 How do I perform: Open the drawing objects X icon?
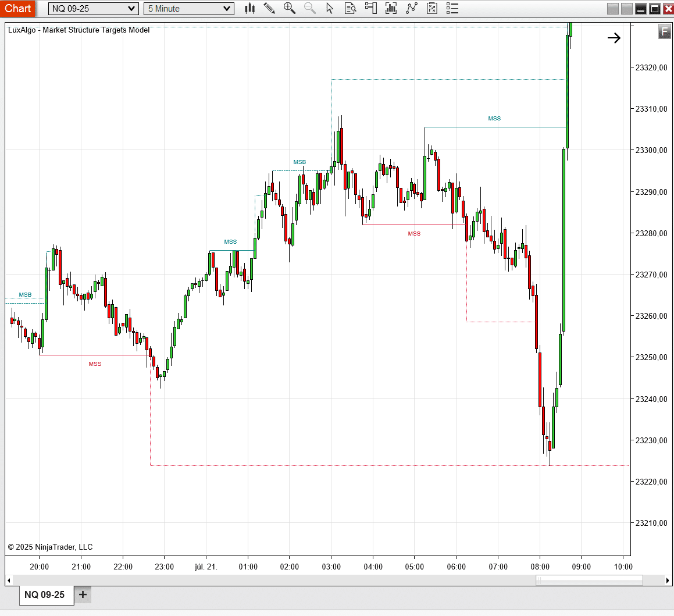click(x=431, y=8)
